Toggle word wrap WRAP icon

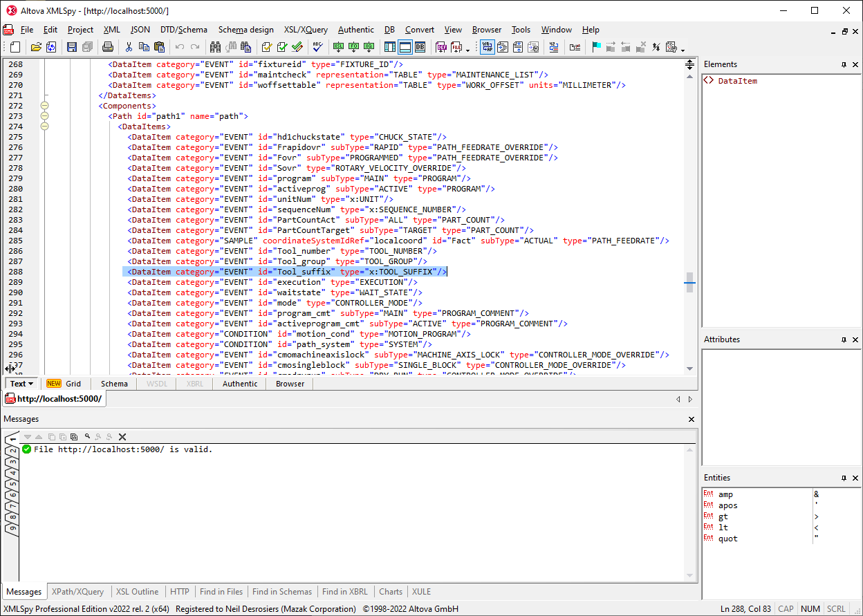(487, 47)
